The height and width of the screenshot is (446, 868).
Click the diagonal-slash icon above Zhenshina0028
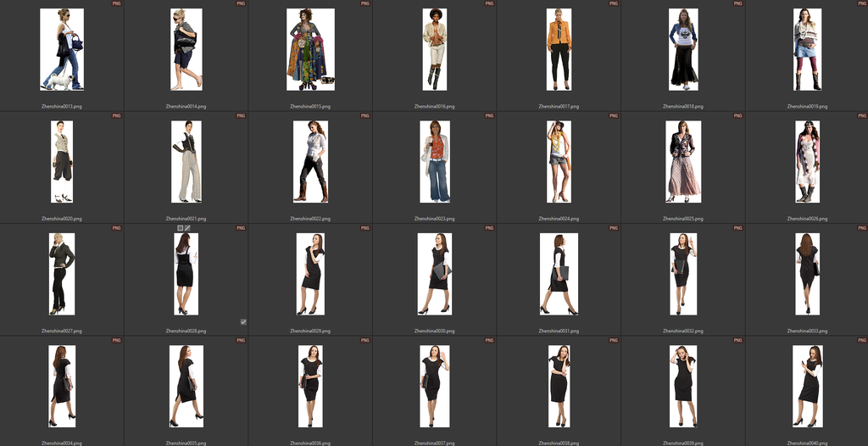coord(187,228)
